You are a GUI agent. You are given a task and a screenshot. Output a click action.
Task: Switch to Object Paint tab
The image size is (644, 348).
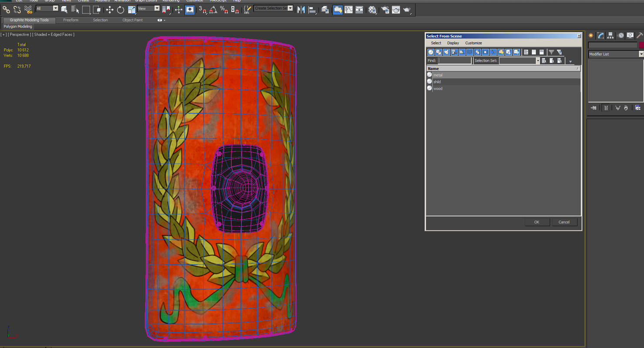point(132,20)
